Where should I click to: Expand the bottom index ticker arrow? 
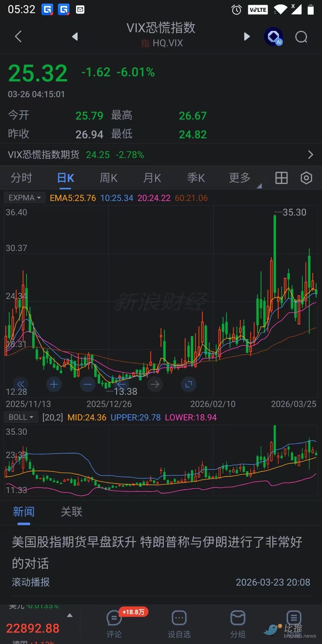pos(70,615)
